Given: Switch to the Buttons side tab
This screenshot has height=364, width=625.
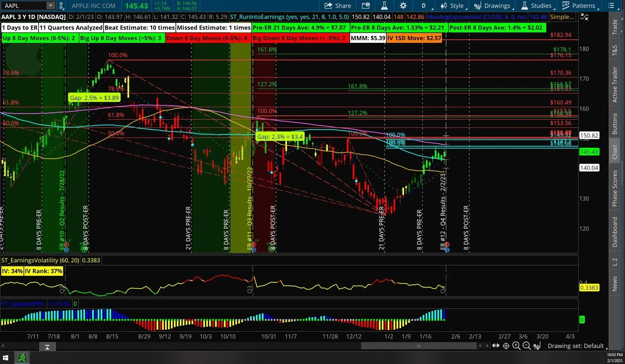Looking at the screenshot, I should click(615, 124).
